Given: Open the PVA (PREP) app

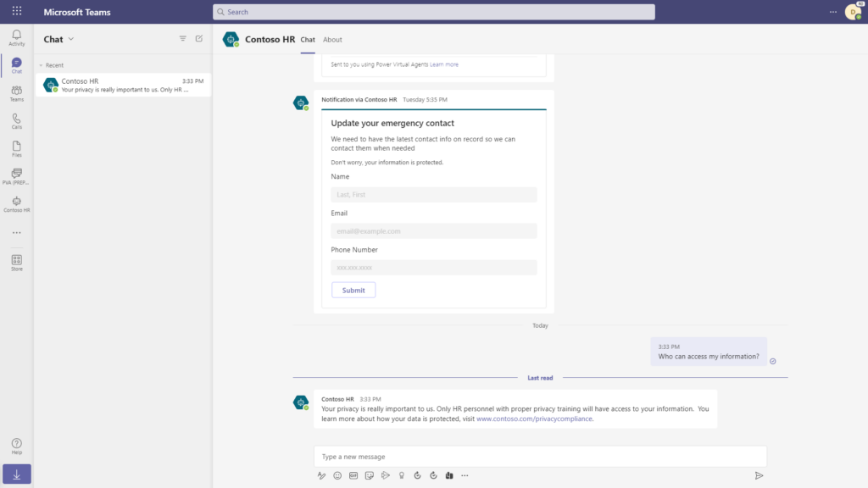Looking at the screenshot, I should point(15,176).
